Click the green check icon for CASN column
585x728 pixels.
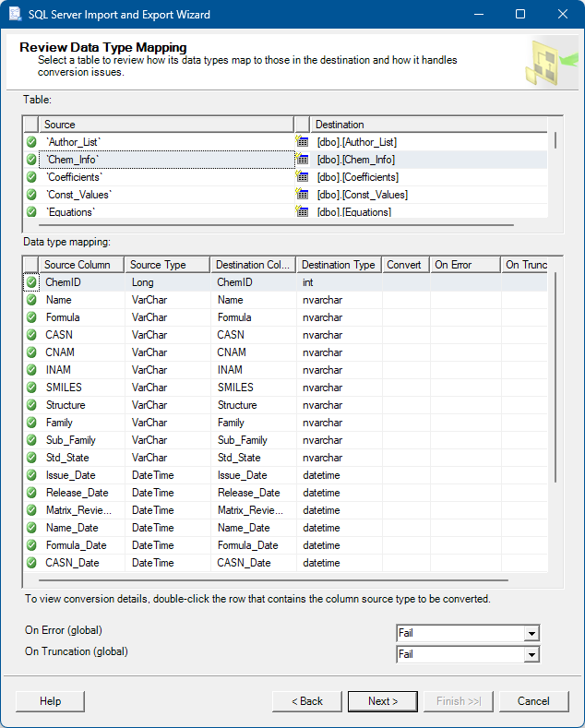point(31,335)
